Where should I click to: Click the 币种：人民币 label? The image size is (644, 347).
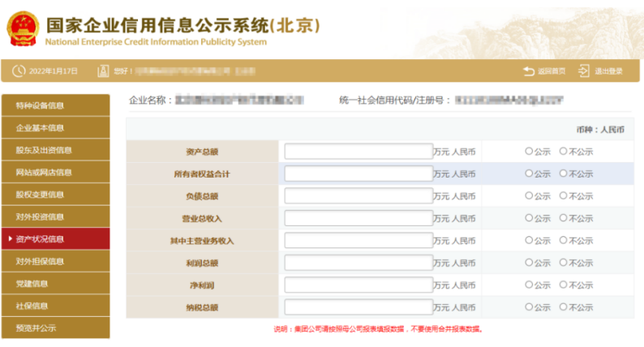tap(600, 130)
